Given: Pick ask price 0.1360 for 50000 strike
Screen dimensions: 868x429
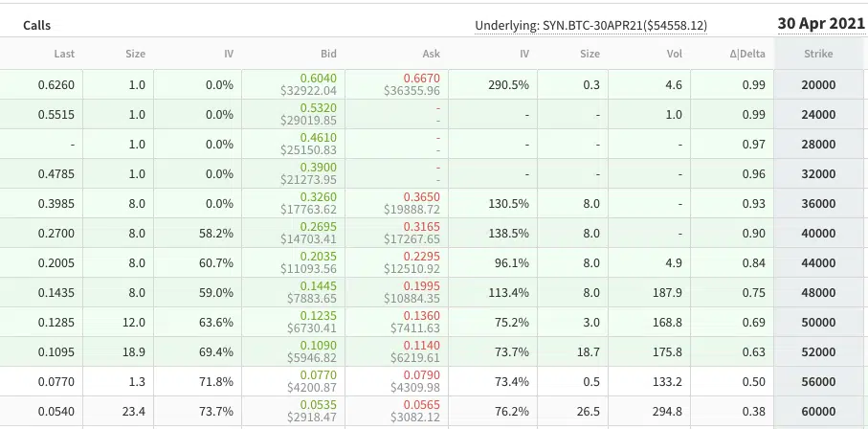Looking at the screenshot, I should click(x=420, y=316).
